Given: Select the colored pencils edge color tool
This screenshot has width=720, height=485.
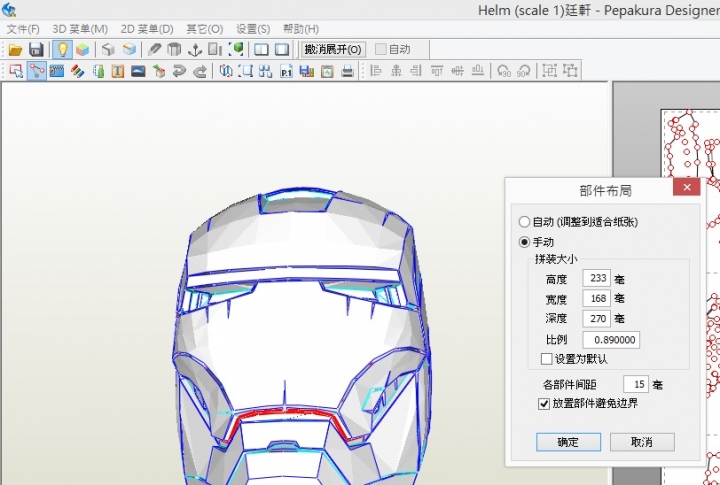Looking at the screenshot, I should click(x=78, y=71).
